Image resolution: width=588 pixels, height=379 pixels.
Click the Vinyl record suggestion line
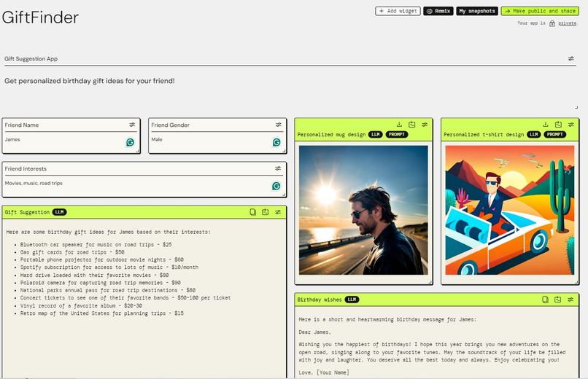coord(81,305)
